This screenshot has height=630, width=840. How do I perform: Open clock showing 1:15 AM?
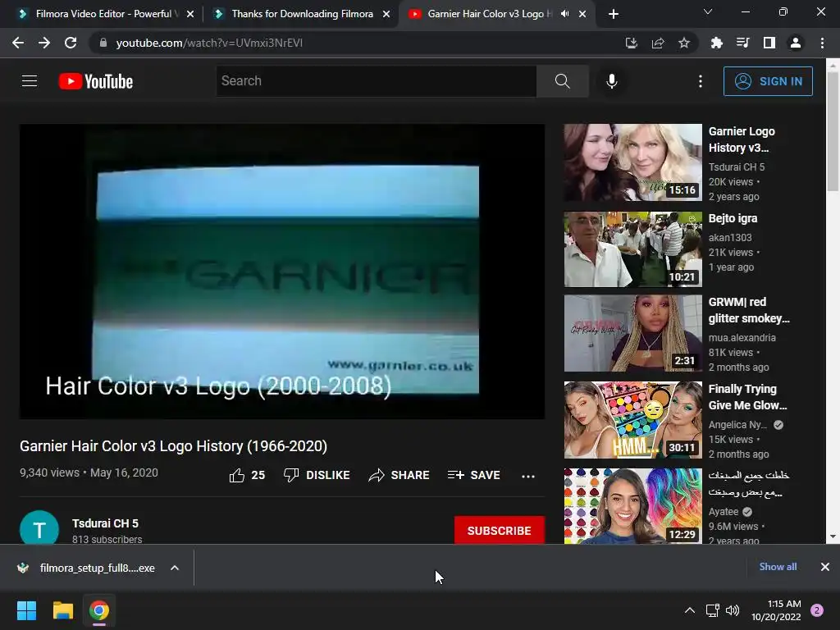tap(776, 610)
